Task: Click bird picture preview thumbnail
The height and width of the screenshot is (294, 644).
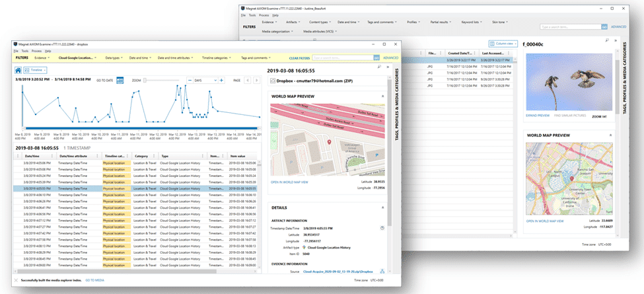Action: [x=569, y=82]
